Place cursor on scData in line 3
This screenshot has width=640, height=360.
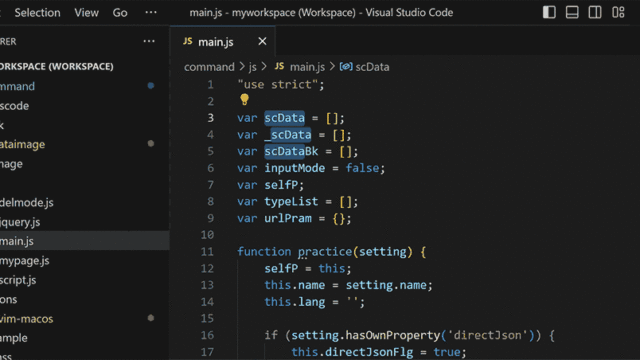point(284,118)
